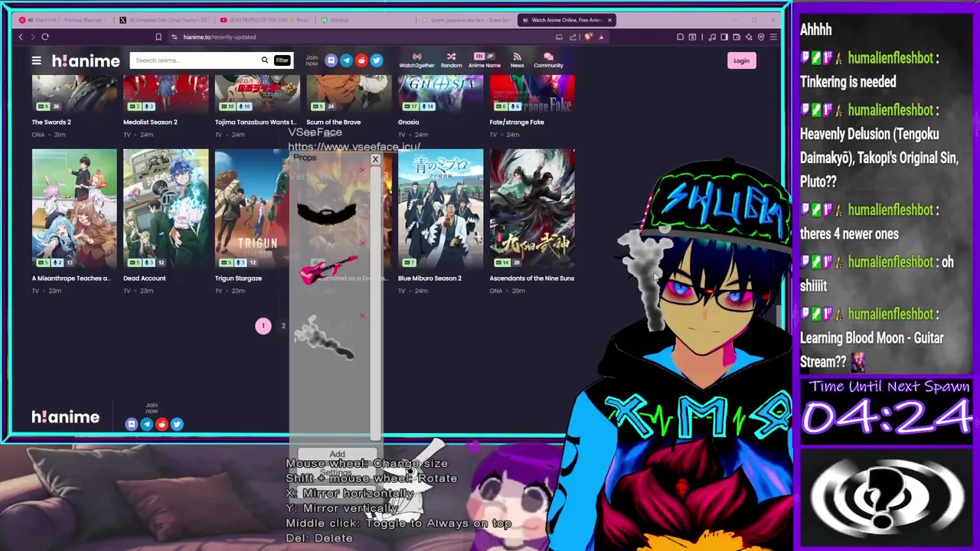Select the pink guitar prop thumbnail
This screenshot has width=980, height=551.
pyautogui.click(x=328, y=269)
